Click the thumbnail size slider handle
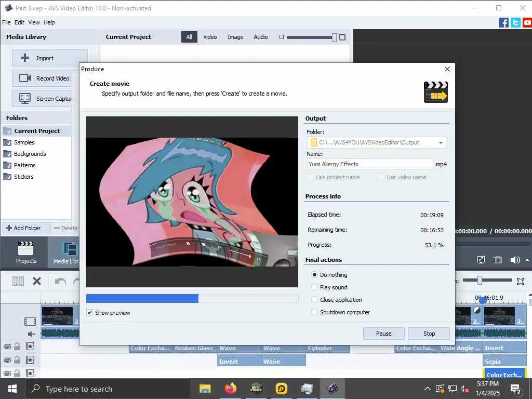 tap(334, 37)
